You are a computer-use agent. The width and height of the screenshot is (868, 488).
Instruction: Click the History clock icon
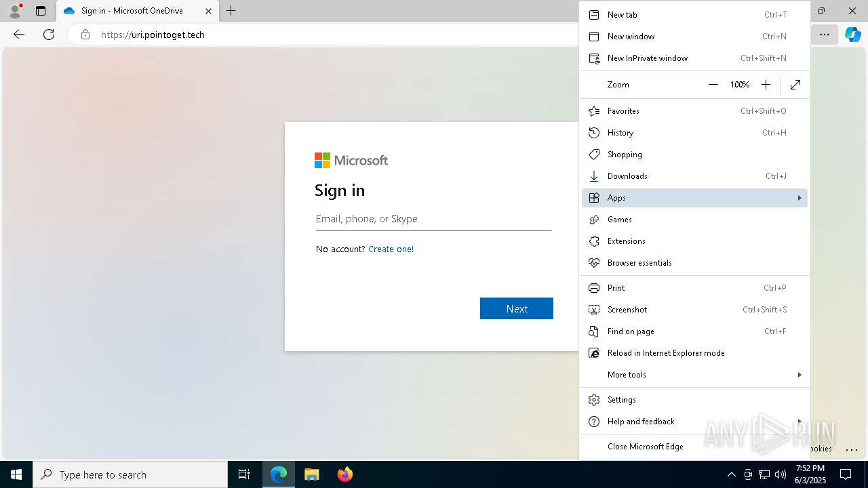(x=594, y=133)
